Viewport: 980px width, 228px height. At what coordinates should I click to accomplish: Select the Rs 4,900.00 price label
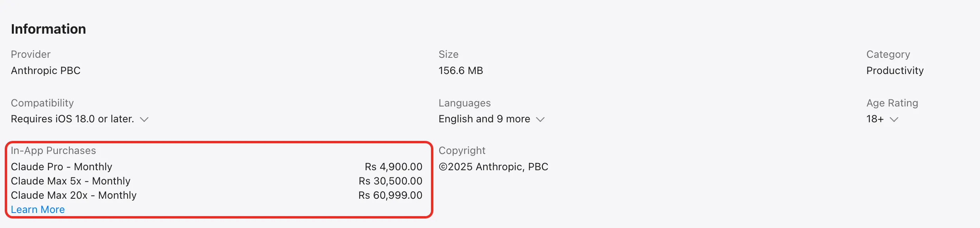pos(393,167)
